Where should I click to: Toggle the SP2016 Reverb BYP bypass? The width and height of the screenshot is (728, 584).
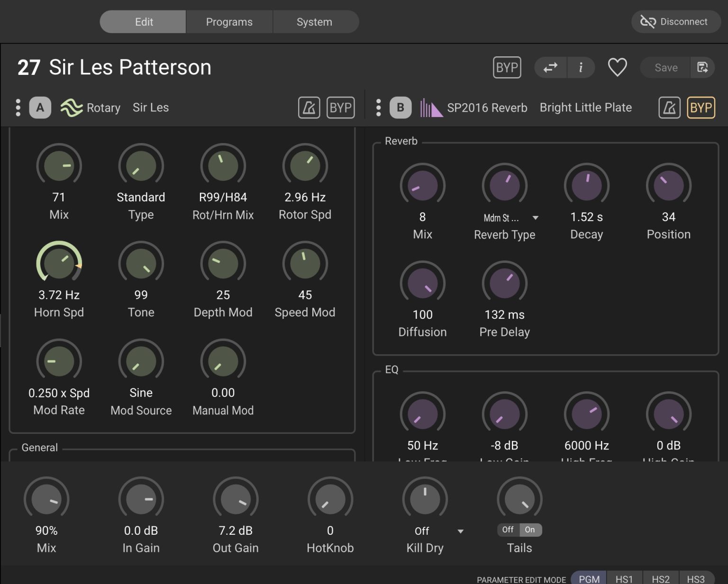(x=701, y=108)
